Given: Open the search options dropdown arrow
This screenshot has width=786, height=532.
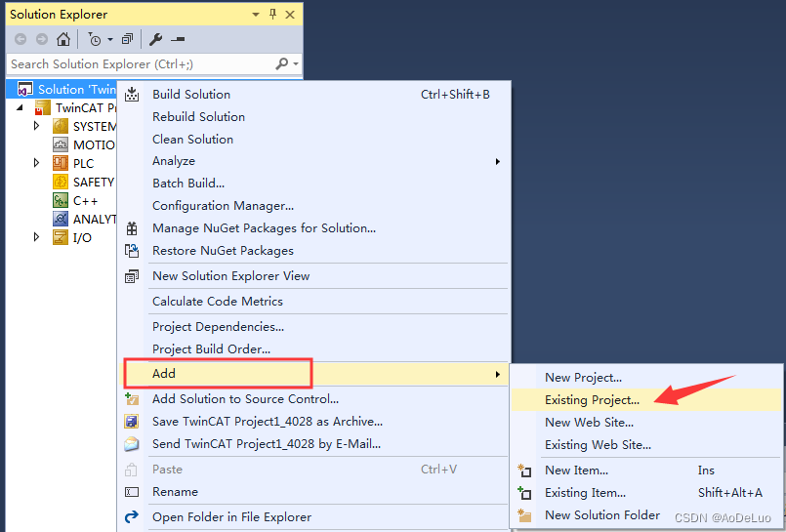Looking at the screenshot, I should (x=296, y=64).
